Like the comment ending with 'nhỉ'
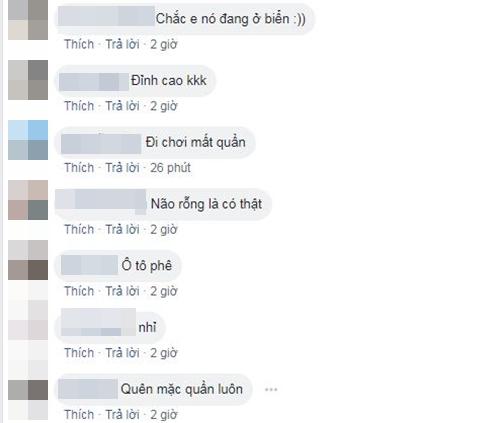Screen dimensions: 500x423 [79, 353]
